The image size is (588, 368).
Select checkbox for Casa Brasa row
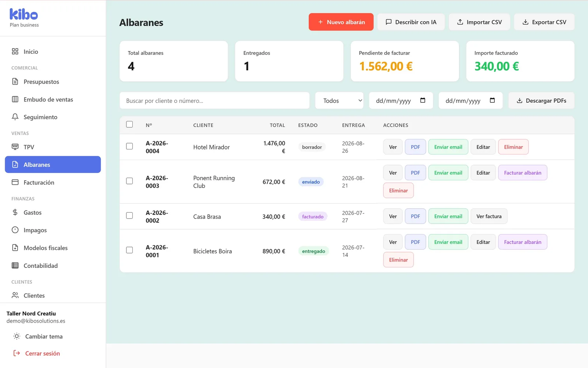(x=129, y=216)
